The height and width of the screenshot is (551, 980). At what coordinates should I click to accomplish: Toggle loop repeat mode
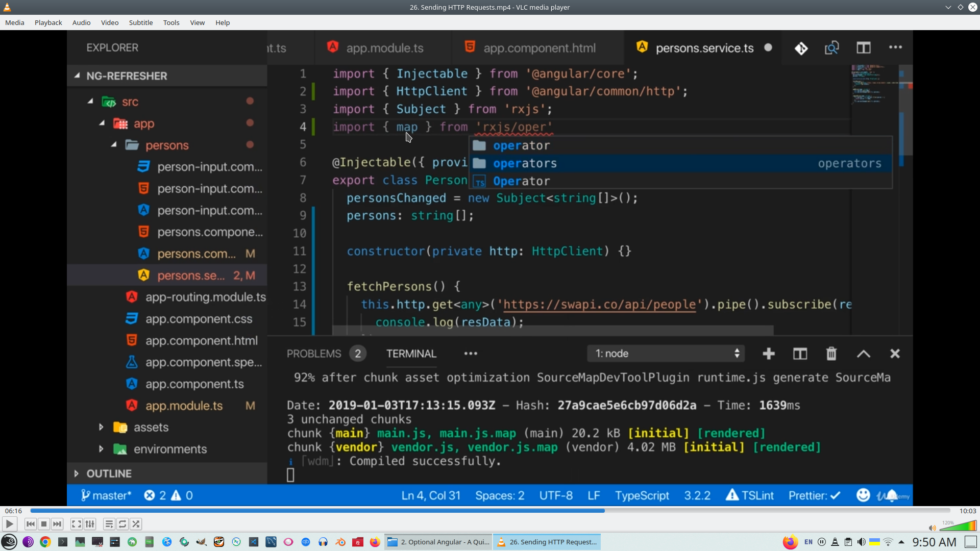coord(122,524)
